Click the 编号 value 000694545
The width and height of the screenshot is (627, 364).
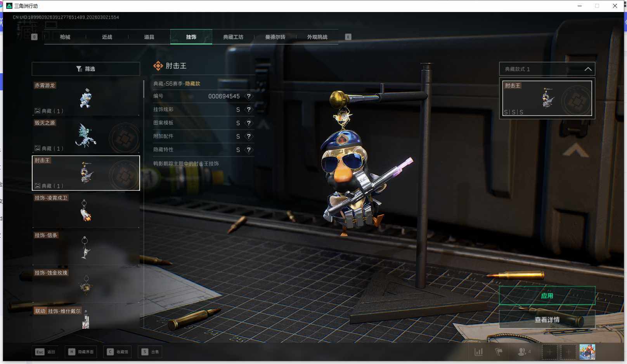pos(224,96)
